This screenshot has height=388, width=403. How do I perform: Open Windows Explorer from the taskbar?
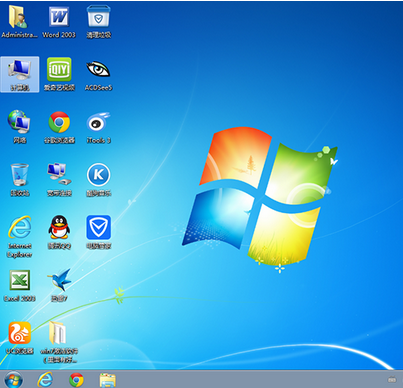tap(108, 380)
